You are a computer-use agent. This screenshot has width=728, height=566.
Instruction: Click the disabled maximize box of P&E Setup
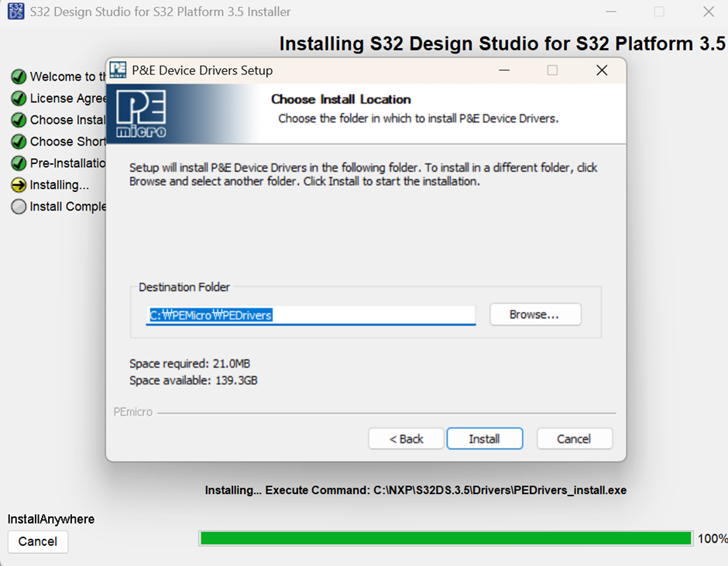tap(552, 70)
